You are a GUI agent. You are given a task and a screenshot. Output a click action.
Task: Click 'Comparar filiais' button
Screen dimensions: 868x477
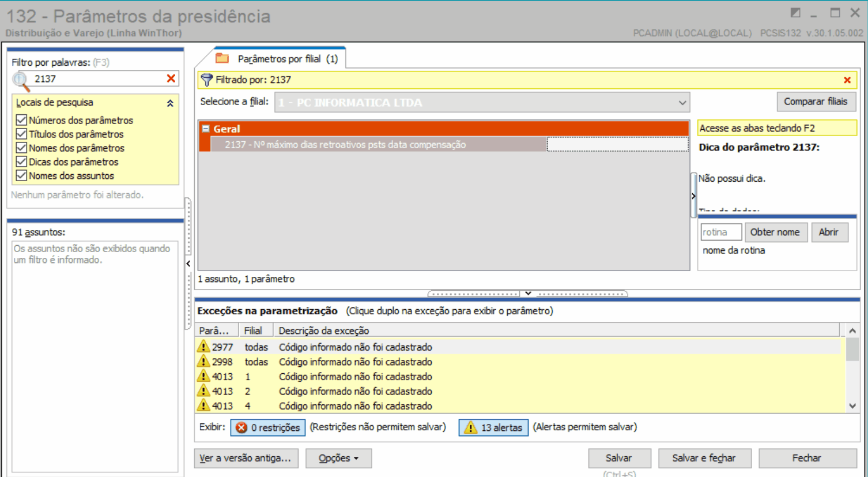coord(816,102)
